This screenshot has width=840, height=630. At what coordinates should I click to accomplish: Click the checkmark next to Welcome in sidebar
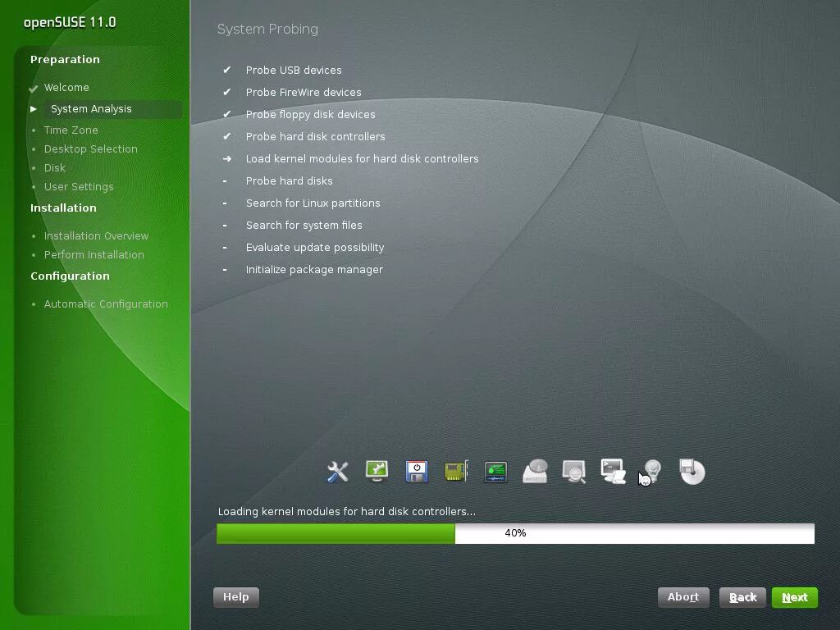coord(33,89)
